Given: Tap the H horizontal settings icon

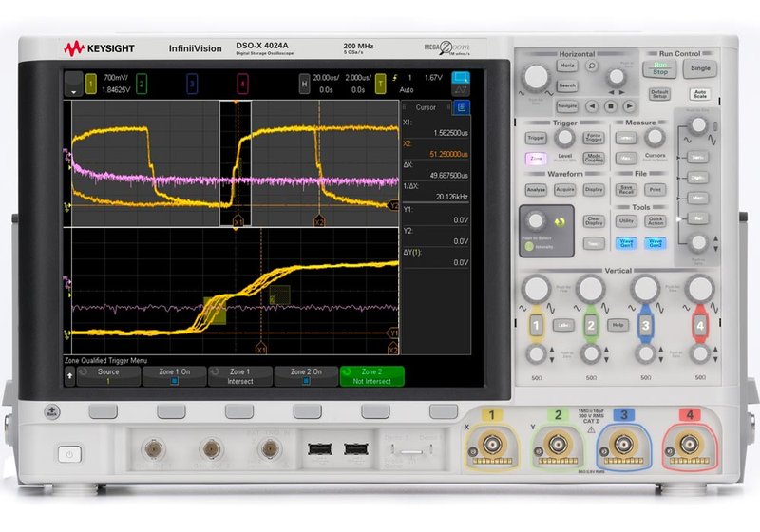Looking at the screenshot, I should pos(304,84).
